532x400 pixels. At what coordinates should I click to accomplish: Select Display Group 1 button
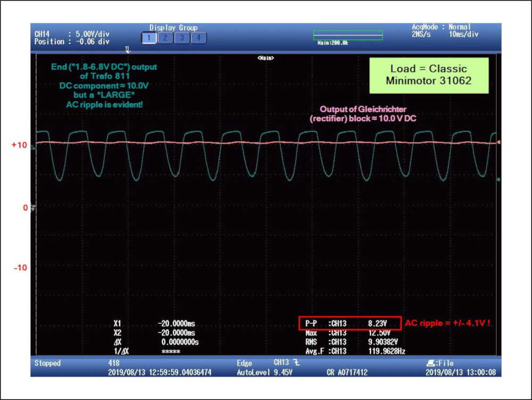tap(148, 38)
